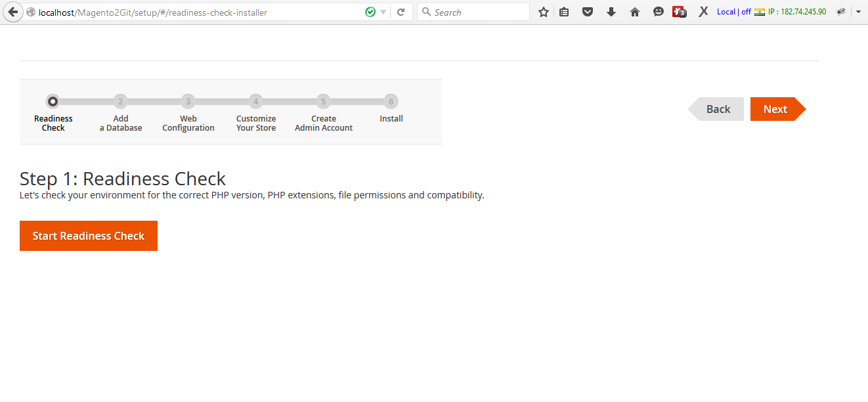Bookmark this page with the star icon
This screenshot has height=402, width=868.
coord(543,12)
